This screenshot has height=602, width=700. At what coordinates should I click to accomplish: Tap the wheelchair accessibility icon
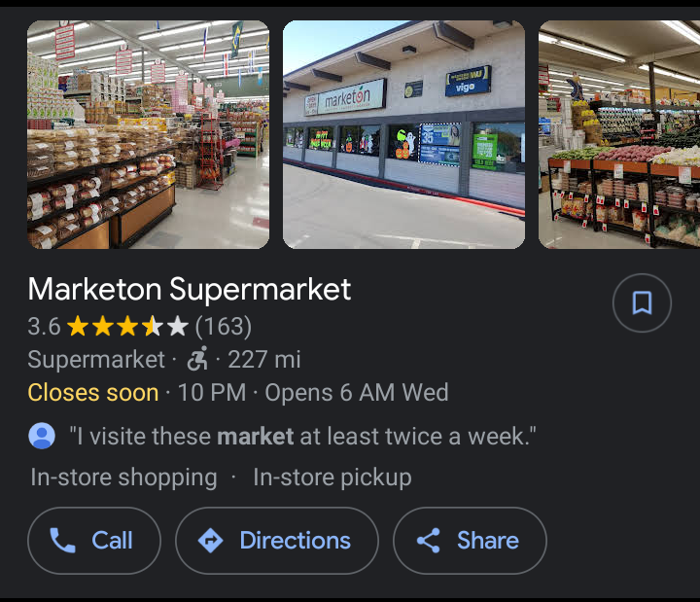[x=197, y=359]
